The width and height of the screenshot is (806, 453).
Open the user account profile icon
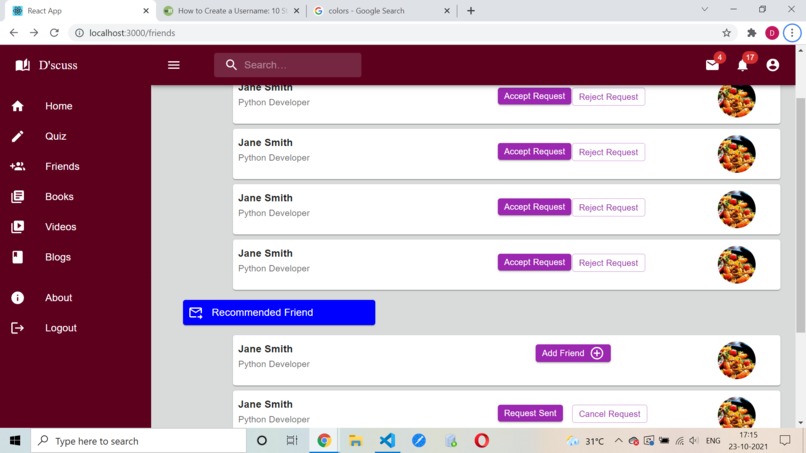click(x=772, y=65)
